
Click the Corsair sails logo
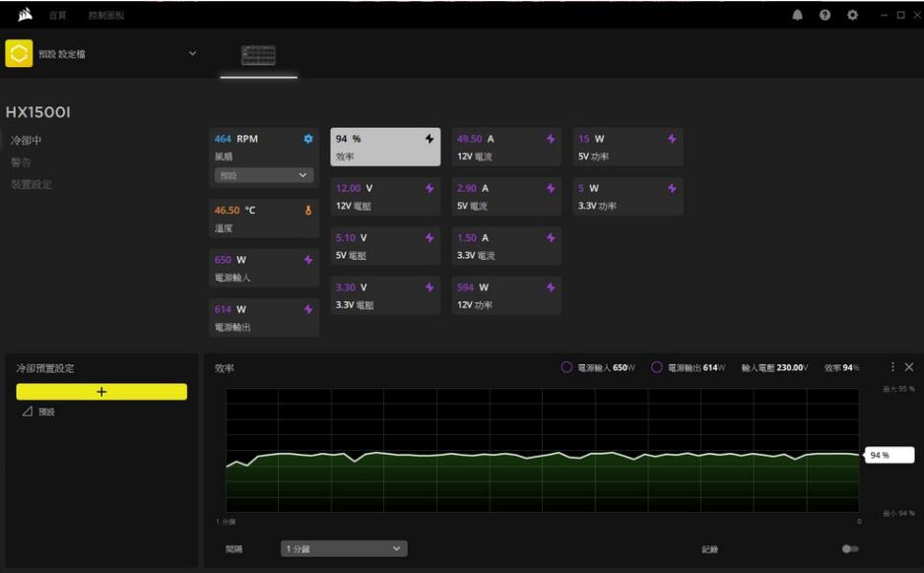point(26,14)
